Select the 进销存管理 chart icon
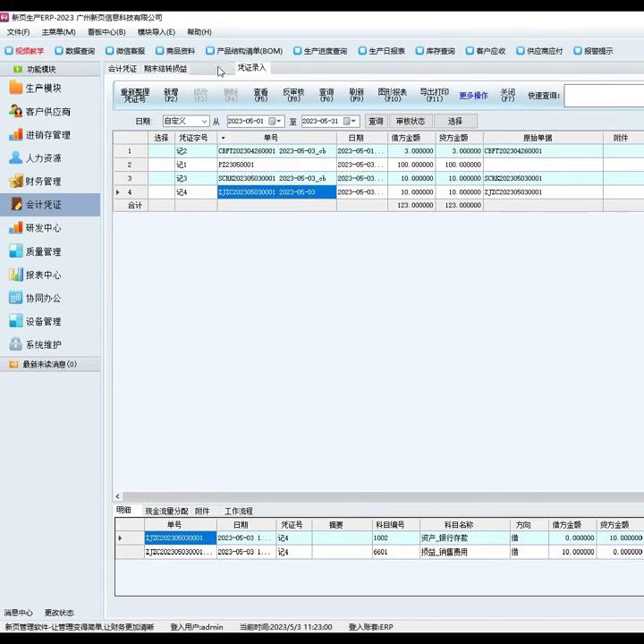Image resolution: width=644 pixels, height=644 pixels. click(16, 134)
